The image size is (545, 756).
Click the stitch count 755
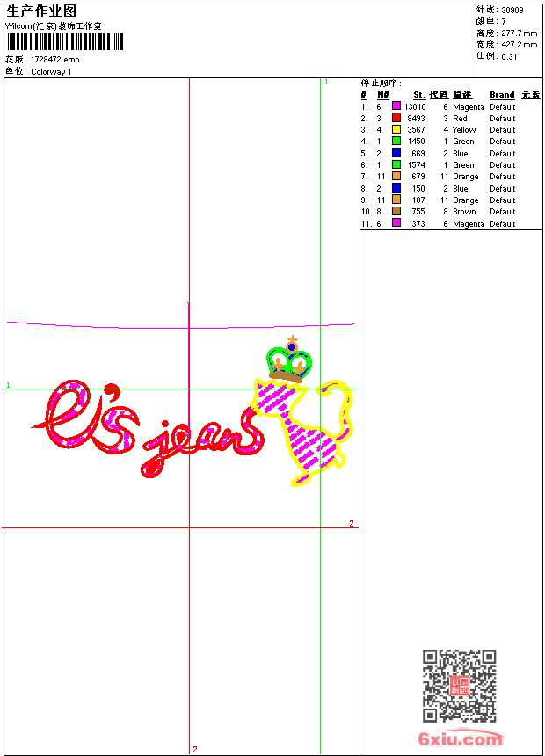tap(418, 212)
